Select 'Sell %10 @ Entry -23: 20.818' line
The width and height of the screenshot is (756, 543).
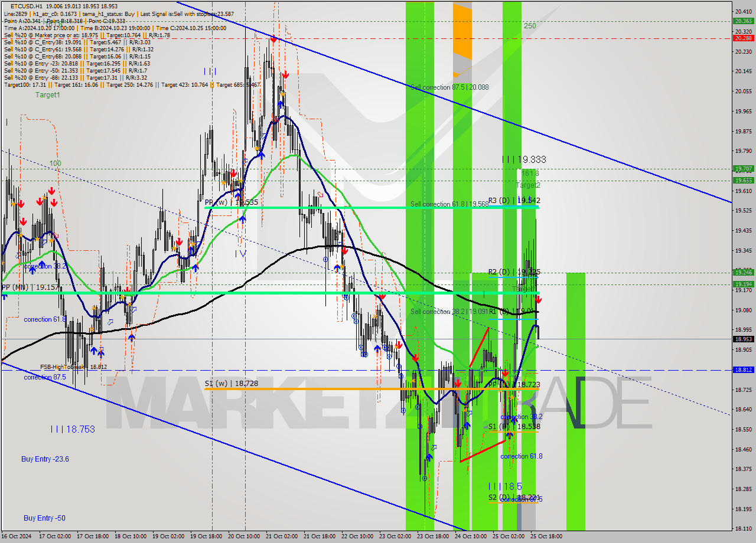77,63
